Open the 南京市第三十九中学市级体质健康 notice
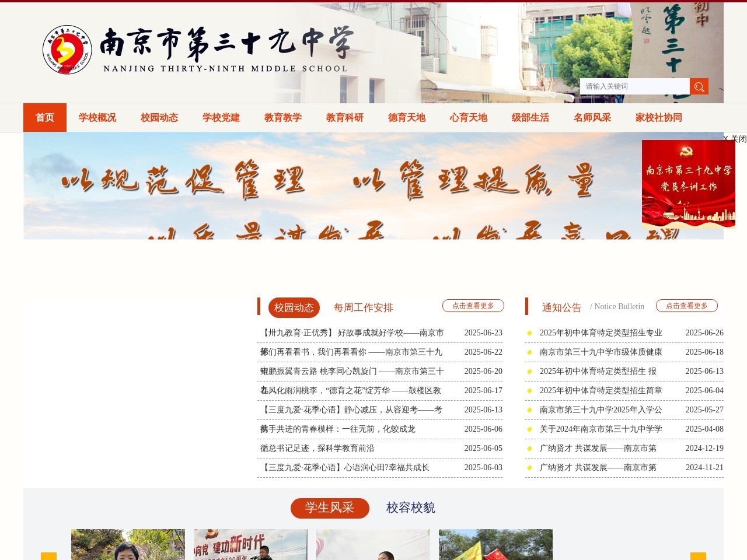747x560 pixels. pos(601,352)
